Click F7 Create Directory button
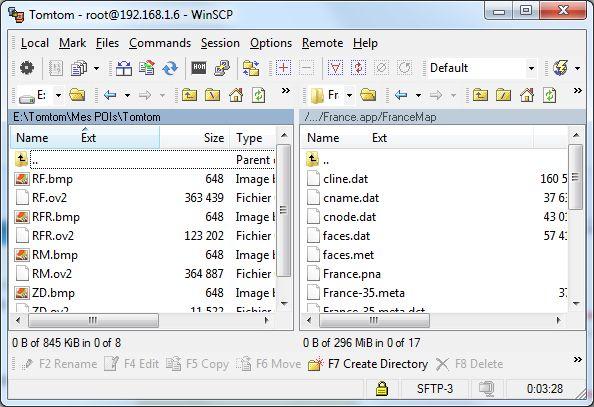594x407 pixels. (x=368, y=364)
